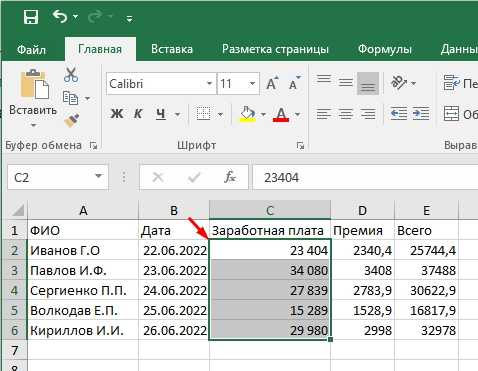Click the fill handle at selection corner
Screen dimensions: 478x371
coord(330,340)
